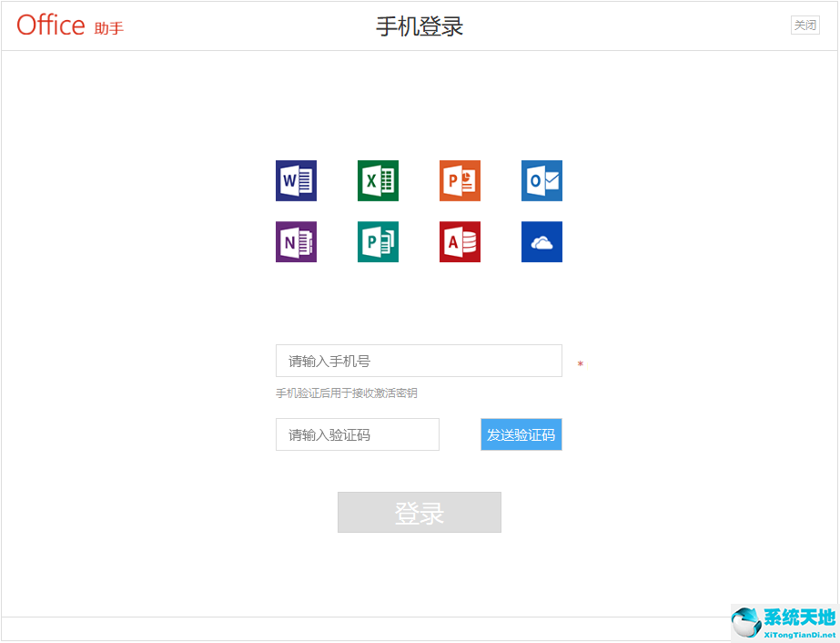Screen dimensions: 840x643
Task: Focus the 请输入验证码 verification code field
Action: pyautogui.click(x=358, y=434)
